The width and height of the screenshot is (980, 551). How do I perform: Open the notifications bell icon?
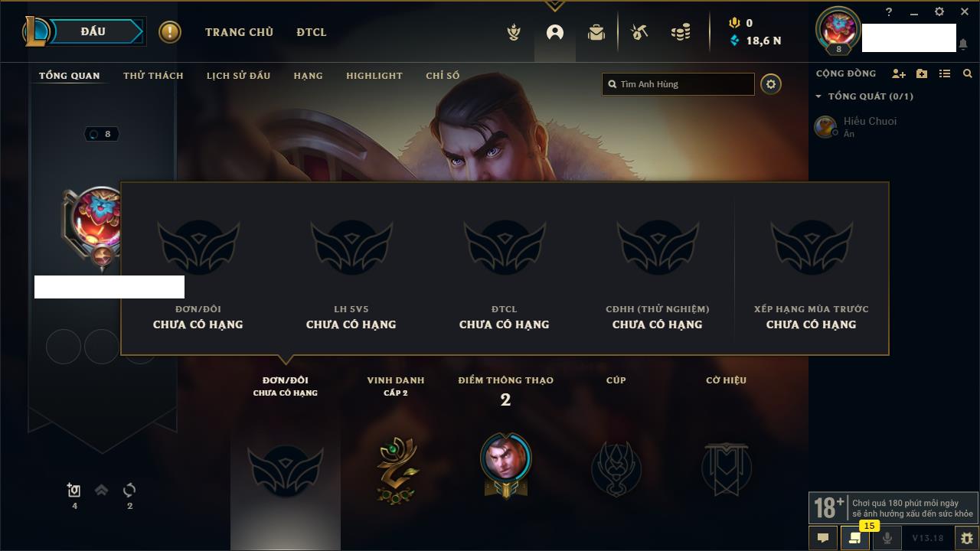point(962,44)
